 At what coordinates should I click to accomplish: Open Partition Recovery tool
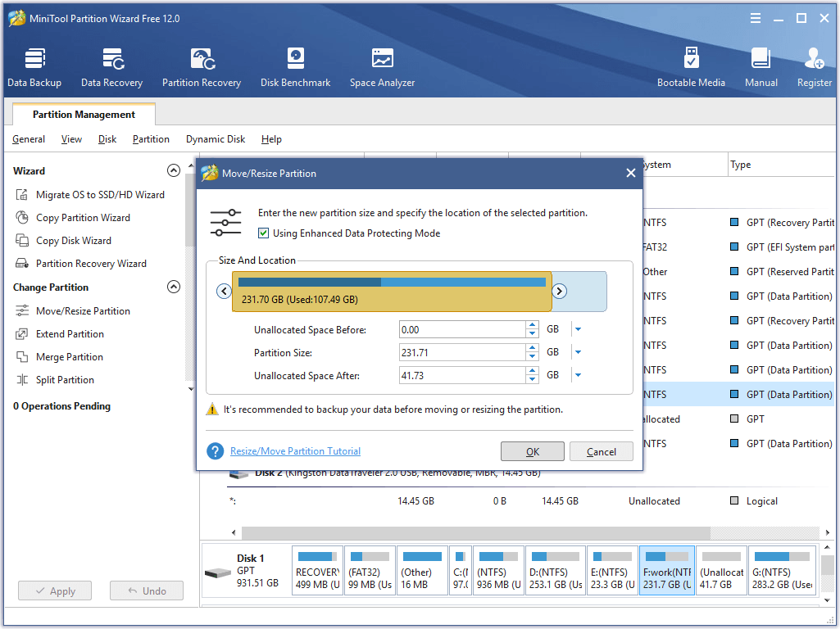pos(202,67)
